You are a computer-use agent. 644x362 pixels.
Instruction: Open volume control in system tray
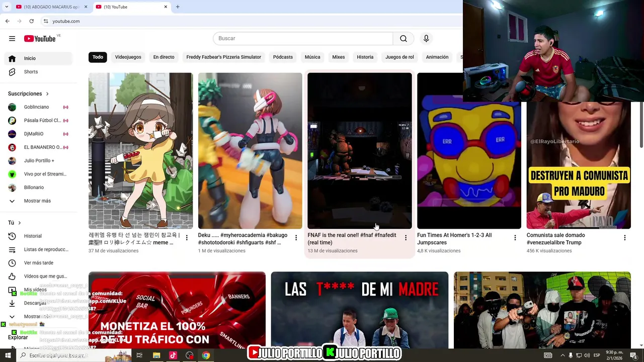pyautogui.click(x=586, y=355)
